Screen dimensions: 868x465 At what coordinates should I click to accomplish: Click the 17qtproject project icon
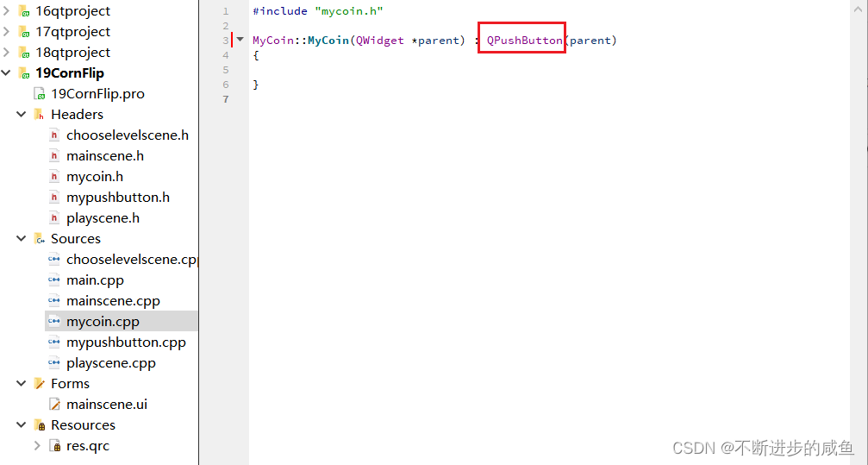click(24, 32)
